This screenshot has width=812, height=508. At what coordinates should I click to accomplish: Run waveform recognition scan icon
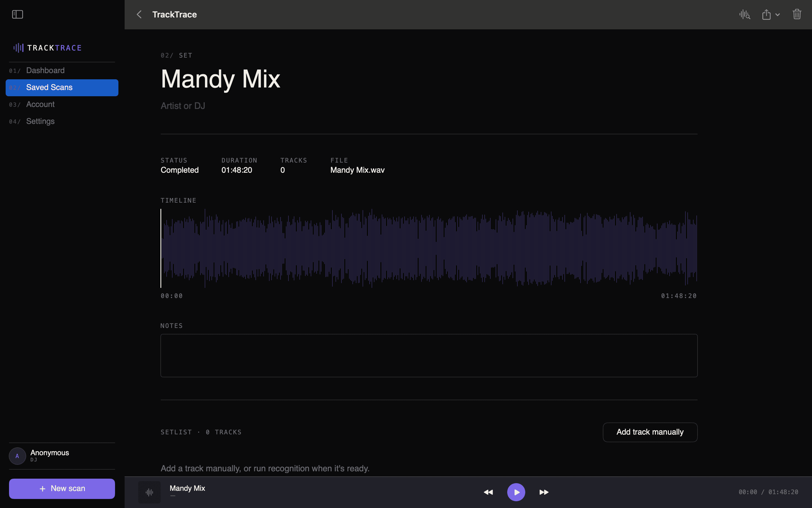[745, 14]
